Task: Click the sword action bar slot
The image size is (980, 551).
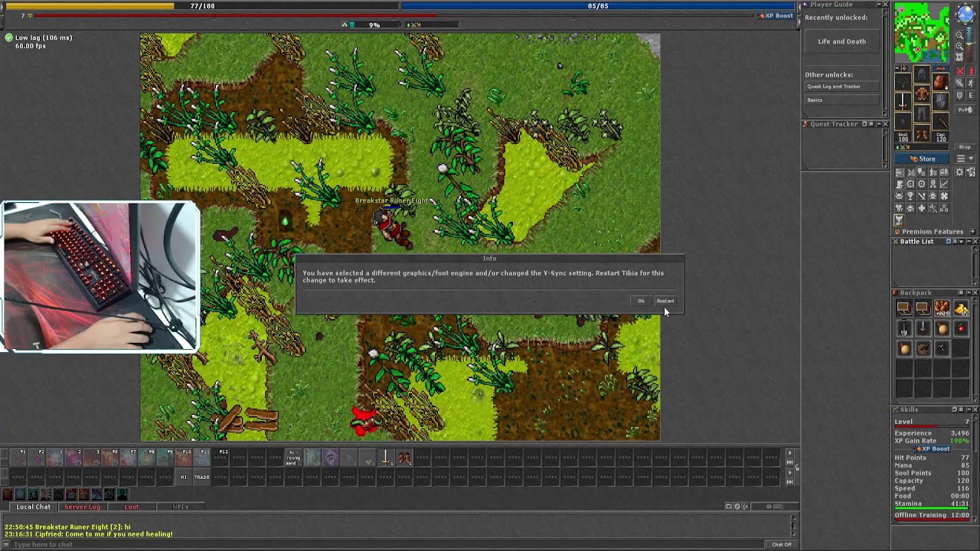Action: tap(386, 458)
